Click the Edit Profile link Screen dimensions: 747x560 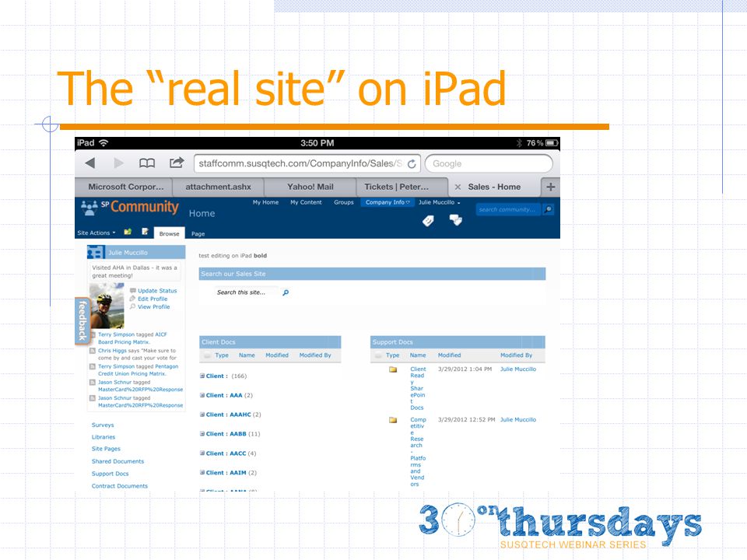click(153, 299)
